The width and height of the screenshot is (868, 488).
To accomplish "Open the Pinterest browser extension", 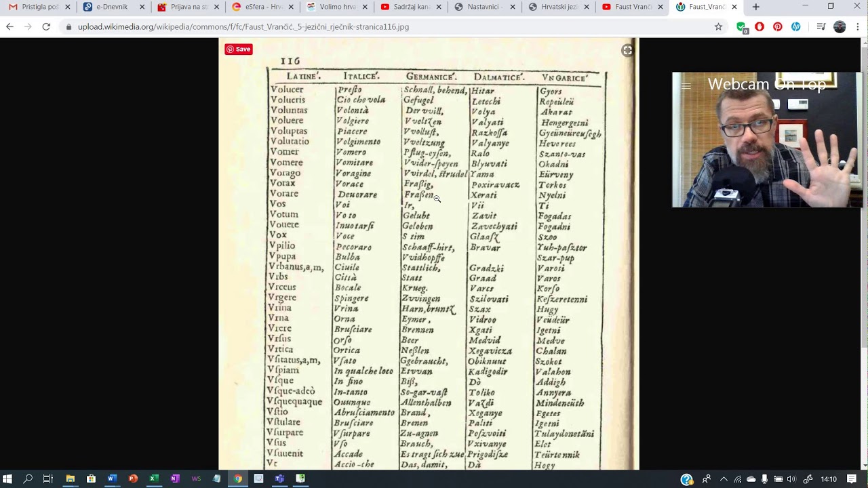I will pos(778,26).
